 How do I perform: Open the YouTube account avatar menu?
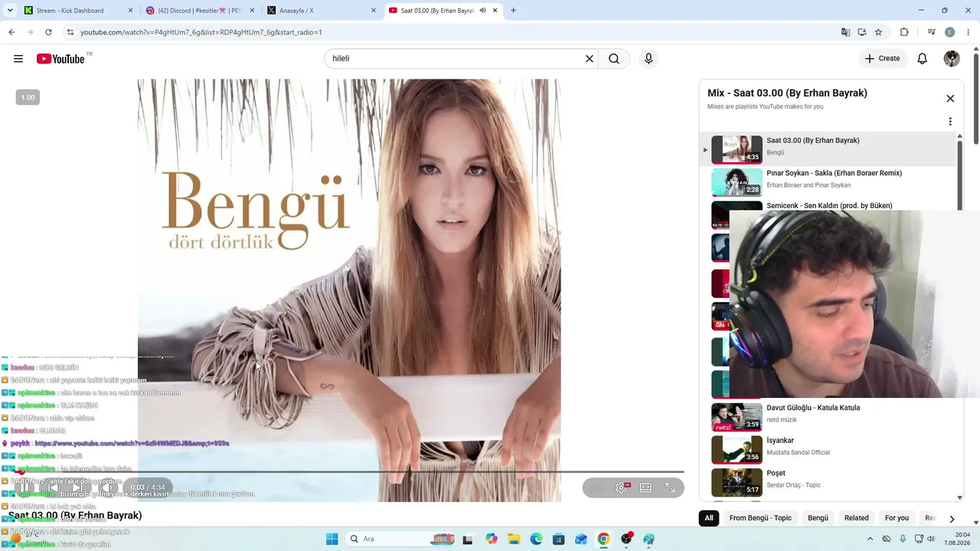pos(952,59)
